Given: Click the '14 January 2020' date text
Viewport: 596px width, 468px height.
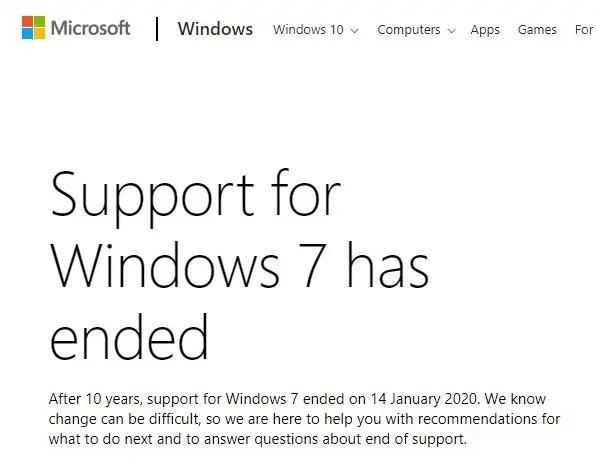Looking at the screenshot, I should pos(423,399).
